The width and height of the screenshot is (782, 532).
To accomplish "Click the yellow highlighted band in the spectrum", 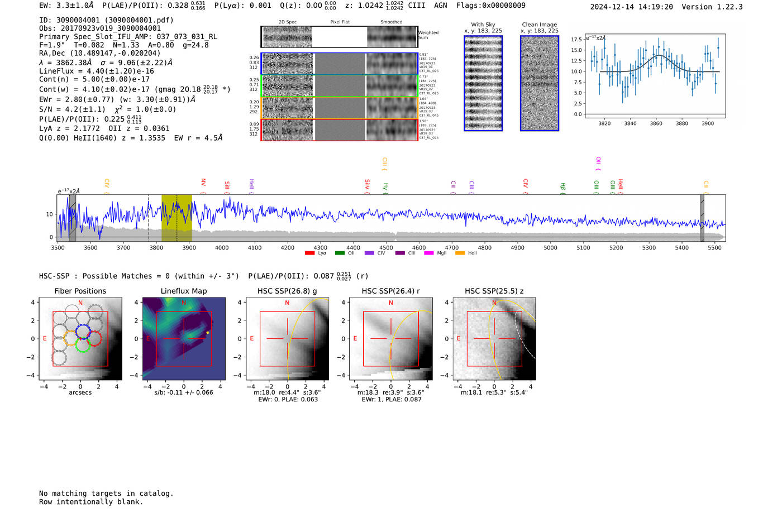I will pyautogui.click(x=177, y=218).
